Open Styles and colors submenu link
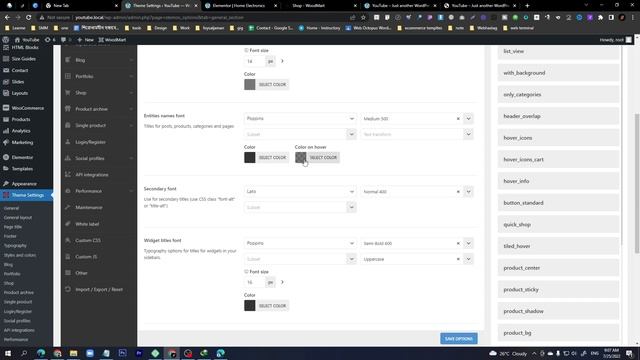The height and width of the screenshot is (360, 640). click(x=20, y=255)
